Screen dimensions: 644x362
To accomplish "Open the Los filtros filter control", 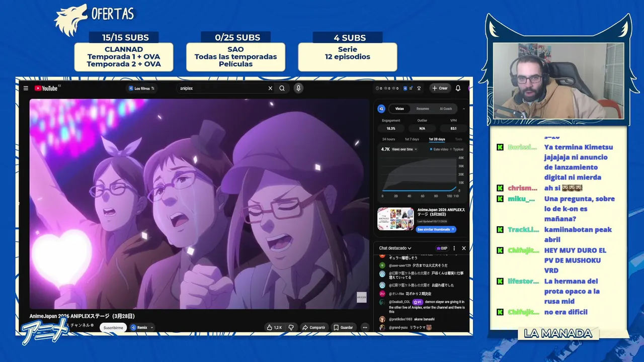I will tap(141, 88).
